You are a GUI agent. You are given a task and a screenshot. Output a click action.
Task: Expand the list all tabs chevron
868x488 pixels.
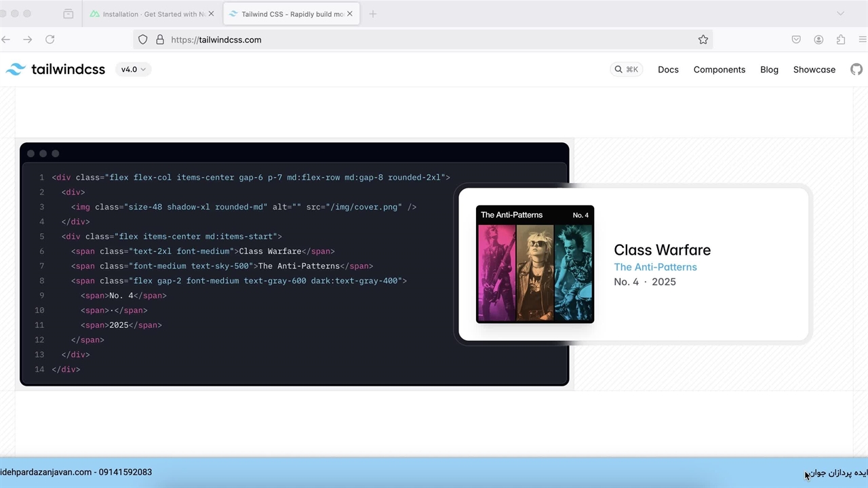tap(840, 14)
